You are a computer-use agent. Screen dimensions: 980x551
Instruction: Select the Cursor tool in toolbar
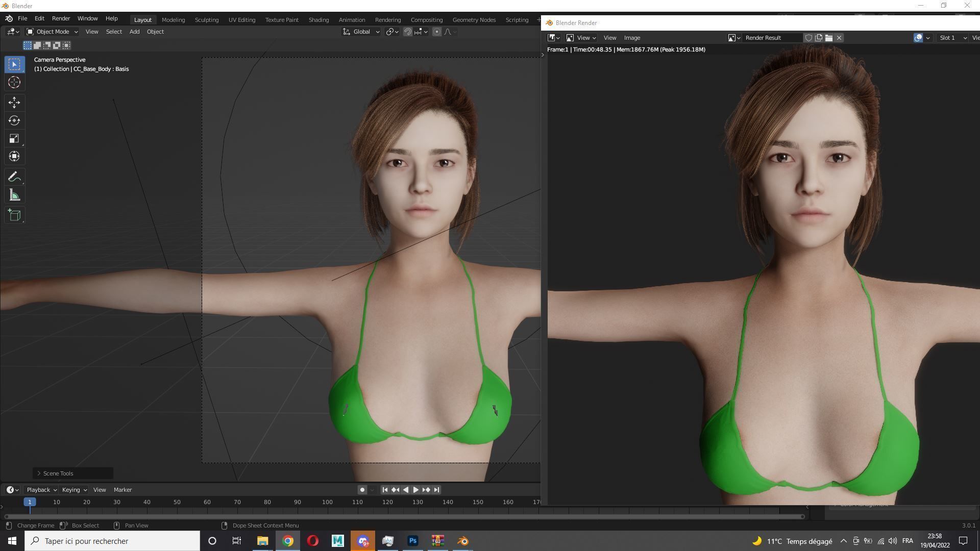[x=14, y=82]
